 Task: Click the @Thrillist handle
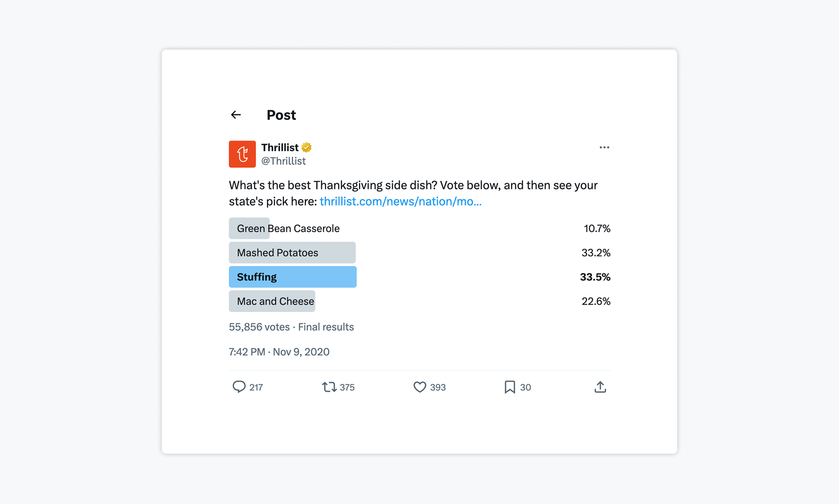283,161
